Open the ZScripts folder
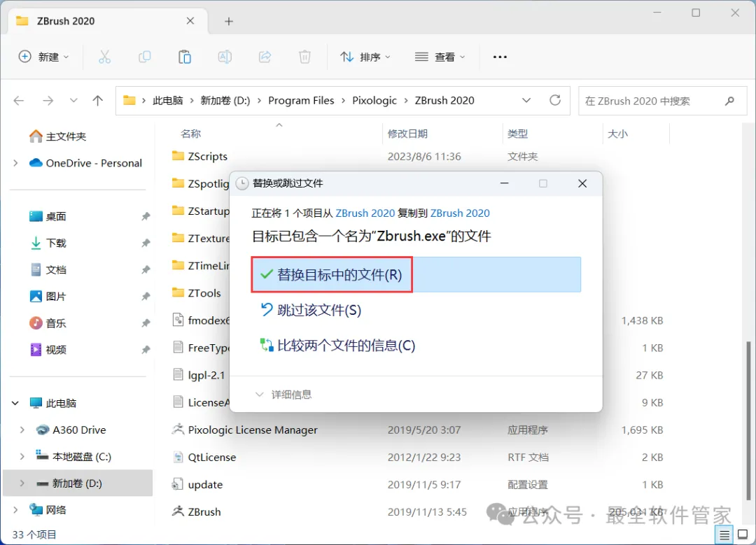Screen dimensions: 756x545 [x=207, y=157]
